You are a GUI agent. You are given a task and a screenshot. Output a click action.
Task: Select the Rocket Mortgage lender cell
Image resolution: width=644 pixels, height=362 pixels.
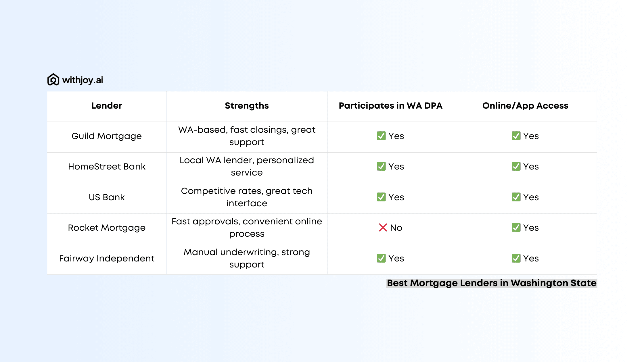107,228
